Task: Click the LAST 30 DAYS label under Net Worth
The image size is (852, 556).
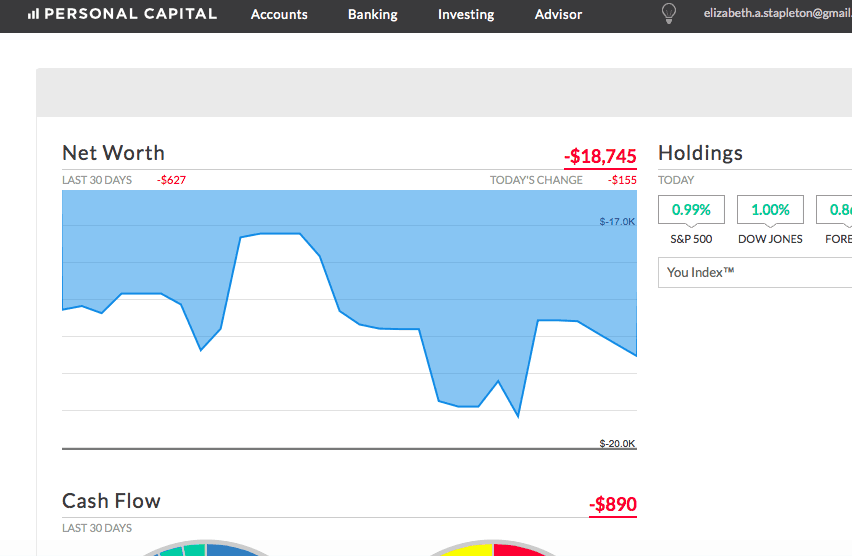Action: click(x=97, y=180)
